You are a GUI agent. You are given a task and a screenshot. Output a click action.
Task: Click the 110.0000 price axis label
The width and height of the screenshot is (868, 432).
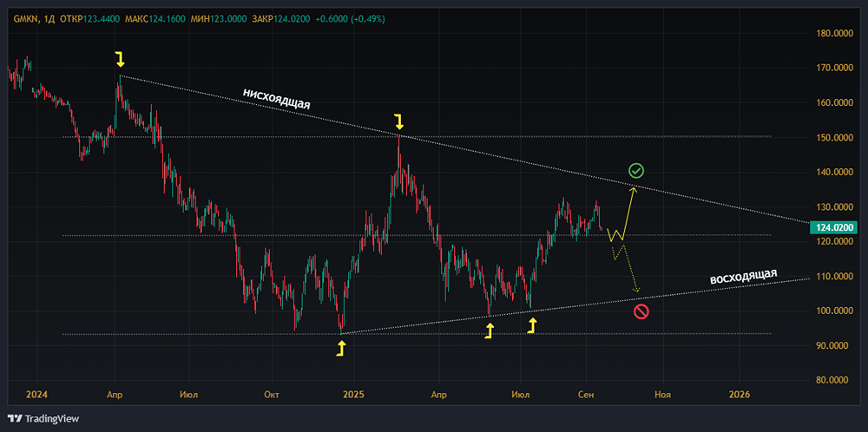pyautogui.click(x=835, y=277)
